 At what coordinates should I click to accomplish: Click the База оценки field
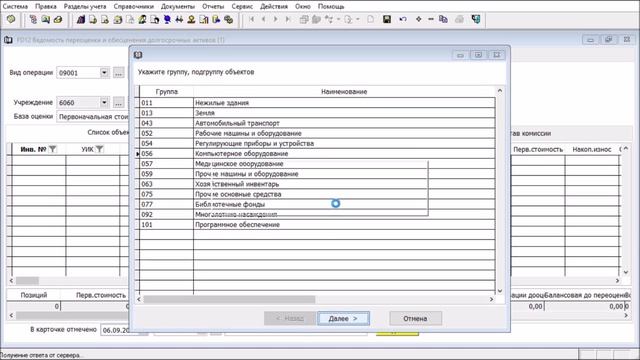click(93, 117)
